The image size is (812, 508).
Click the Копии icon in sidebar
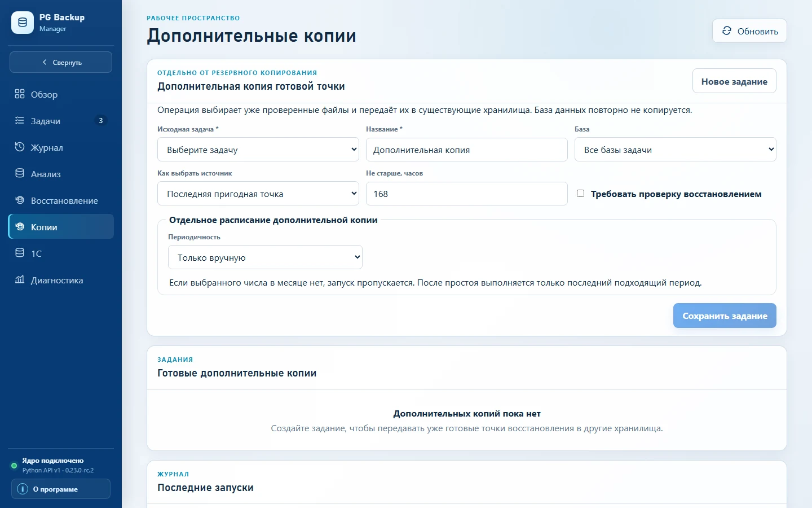tap(20, 226)
